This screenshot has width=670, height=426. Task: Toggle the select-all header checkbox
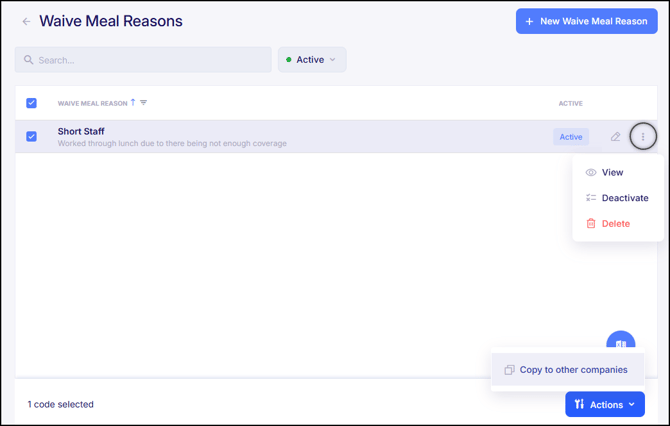[x=31, y=103]
